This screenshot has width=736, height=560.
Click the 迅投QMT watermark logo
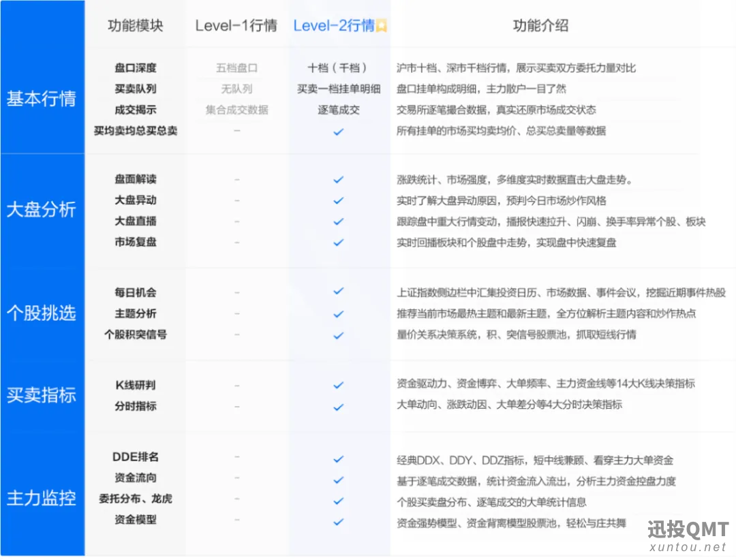pyautogui.click(x=687, y=536)
